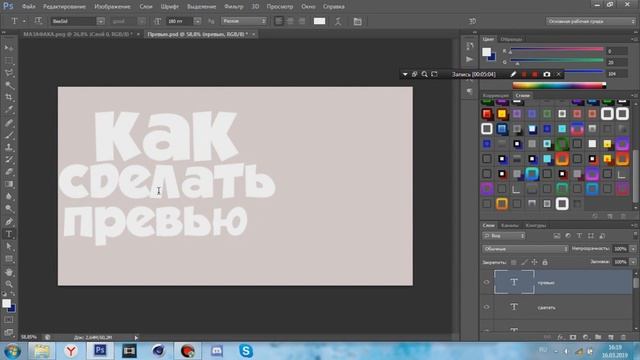Viewport: 640px width, 360px height.
Task: Toggle lock image pixels brush icon
Action: (524, 262)
